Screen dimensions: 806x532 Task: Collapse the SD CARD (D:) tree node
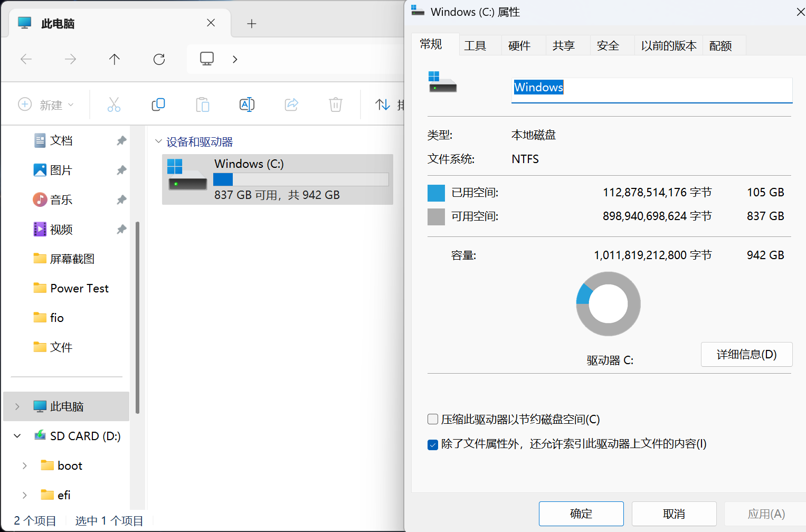17,435
